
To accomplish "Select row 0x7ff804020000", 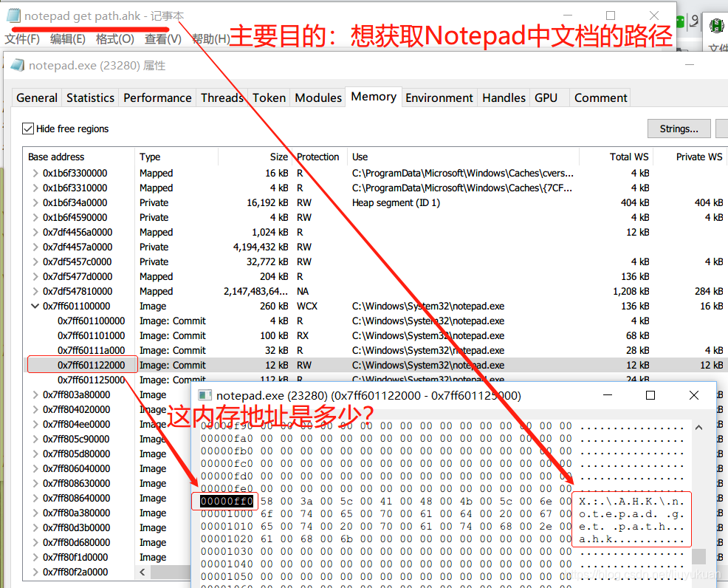I will 107,410.
